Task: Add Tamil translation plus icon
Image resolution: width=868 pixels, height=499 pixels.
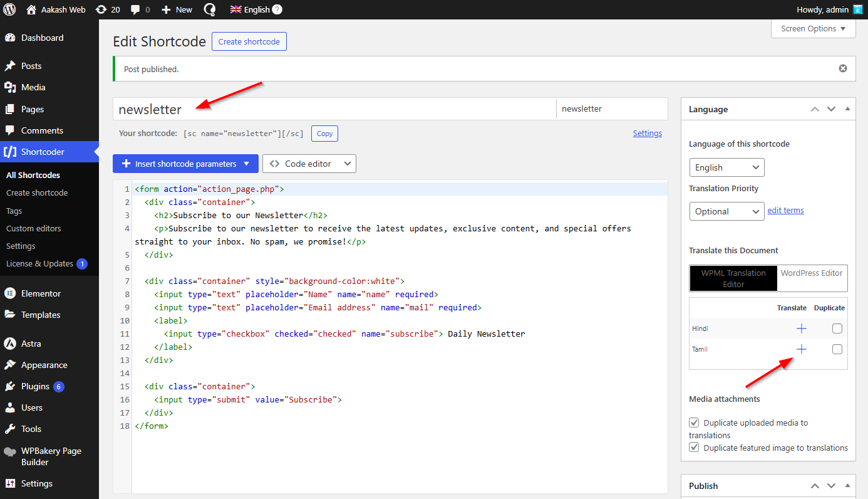Action: point(801,349)
